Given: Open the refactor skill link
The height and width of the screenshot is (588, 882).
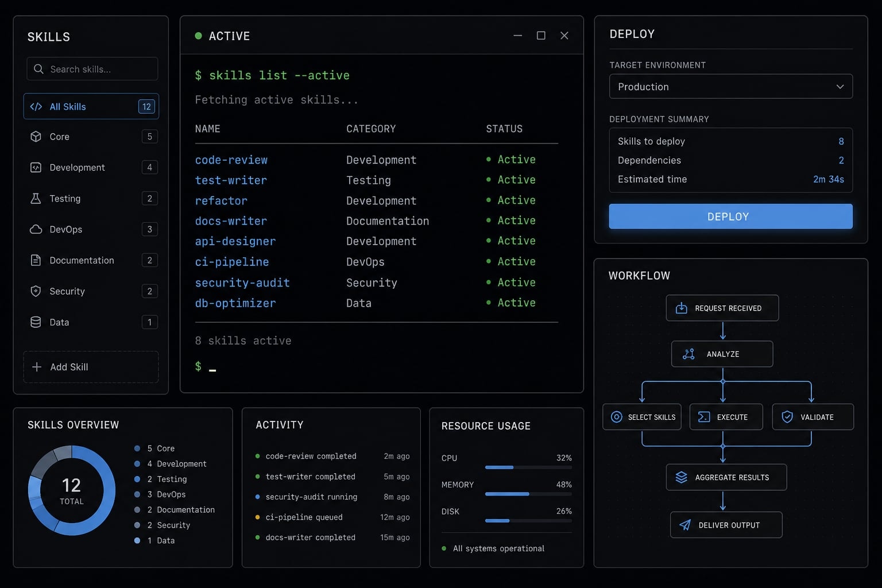Looking at the screenshot, I should pos(221,201).
